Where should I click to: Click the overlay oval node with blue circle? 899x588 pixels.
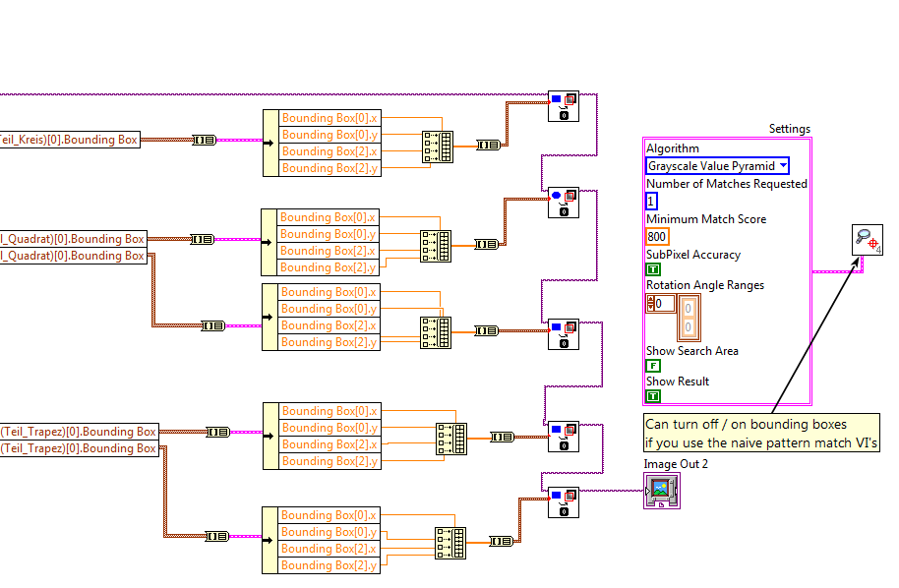point(563,203)
